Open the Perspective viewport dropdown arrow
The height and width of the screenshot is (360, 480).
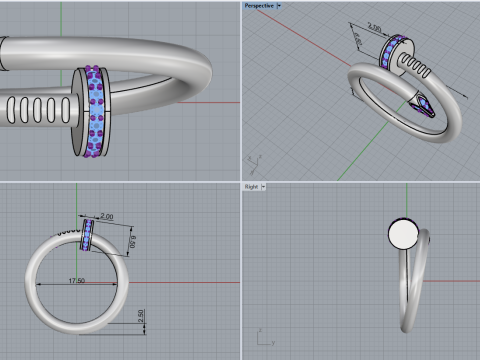(x=279, y=6)
